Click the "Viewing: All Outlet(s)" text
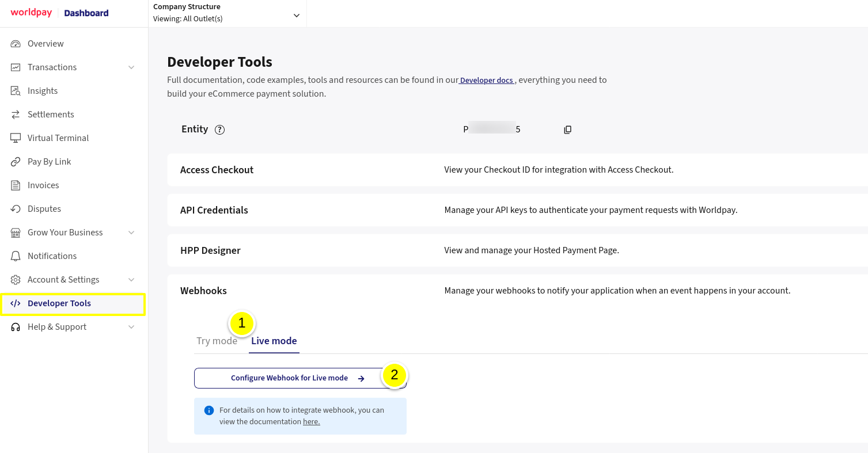868x453 pixels. pyautogui.click(x=188, y=18)
